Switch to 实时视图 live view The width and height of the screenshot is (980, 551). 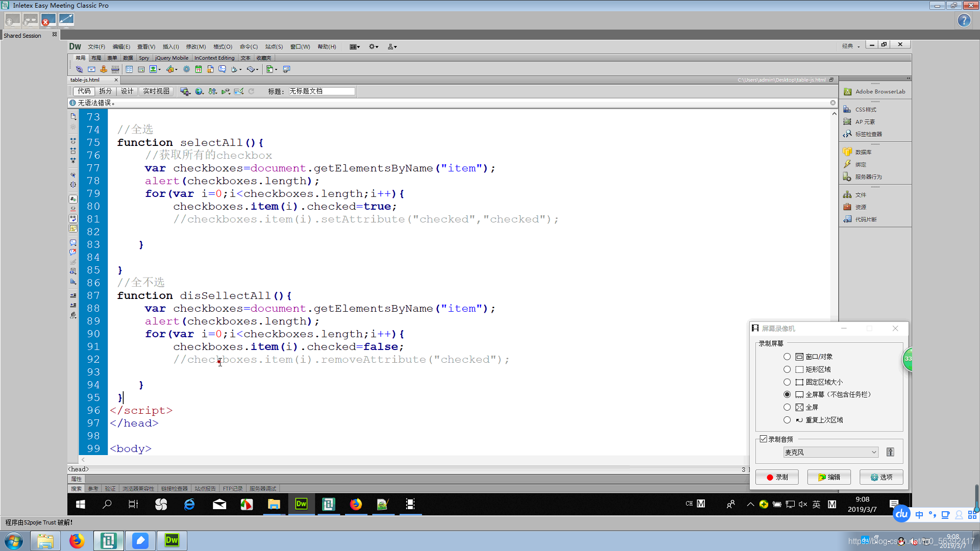156,91
